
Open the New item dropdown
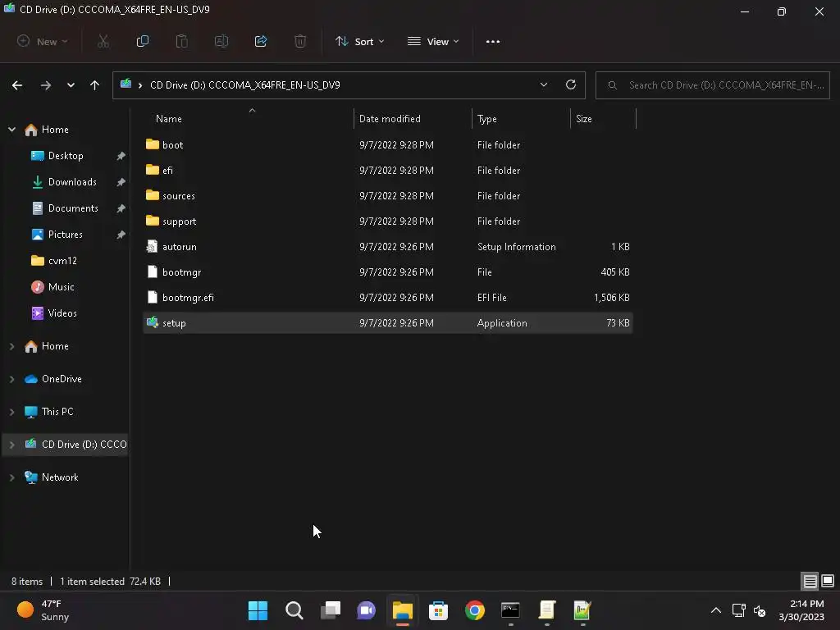[43, 41]
